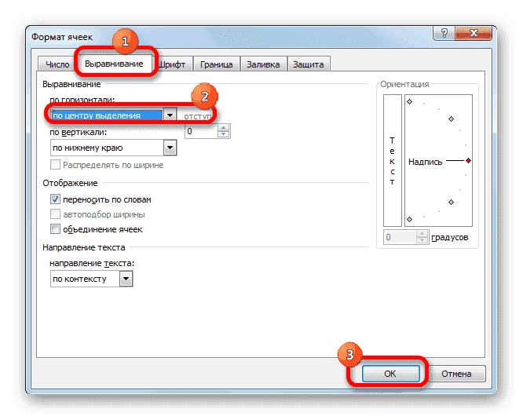Click the Отмена button
The height and width of the screenshot is (420, 523).
(456, 374)
